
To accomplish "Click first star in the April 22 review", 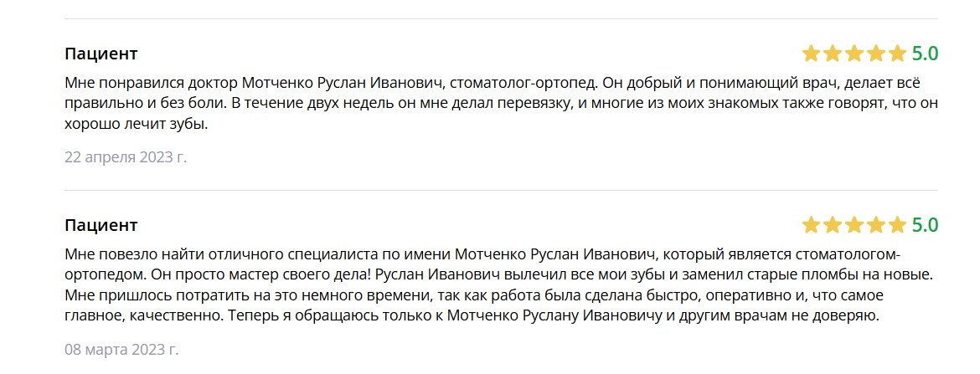I will pos(811,54).
